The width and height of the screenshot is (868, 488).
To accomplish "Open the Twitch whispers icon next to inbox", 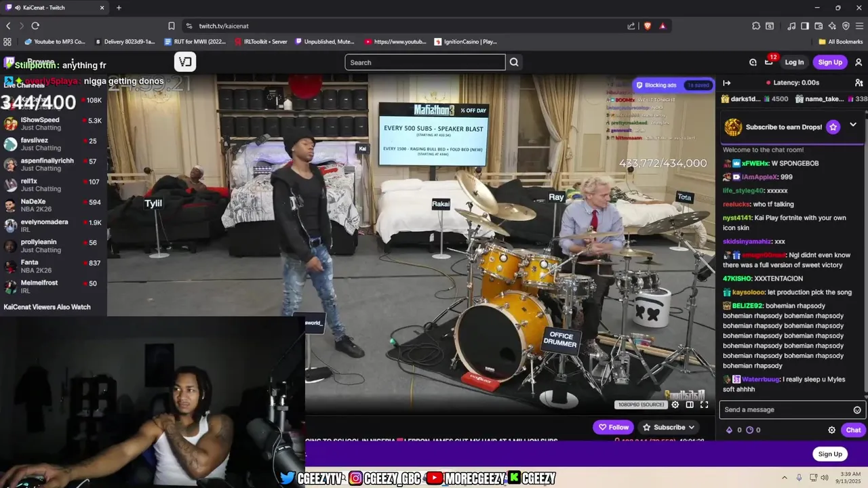I will (x=753, y=62).
